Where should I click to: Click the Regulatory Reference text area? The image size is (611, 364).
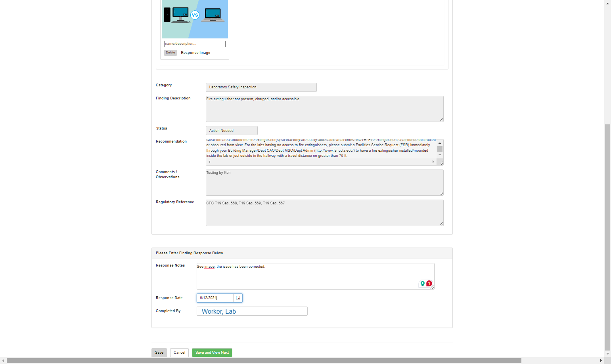[x=324, y=213]
